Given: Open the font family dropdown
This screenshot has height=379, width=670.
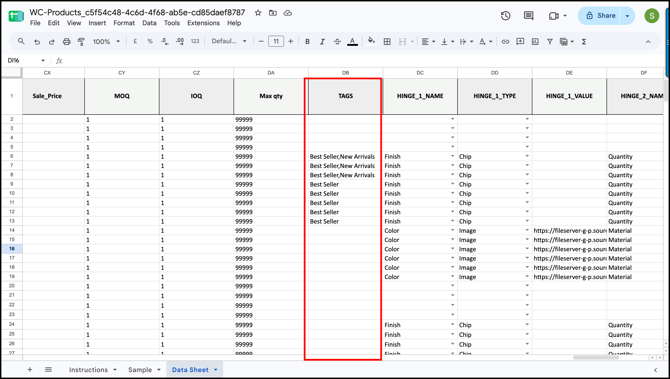Looking at the screenshot, I should coord(229,41).
